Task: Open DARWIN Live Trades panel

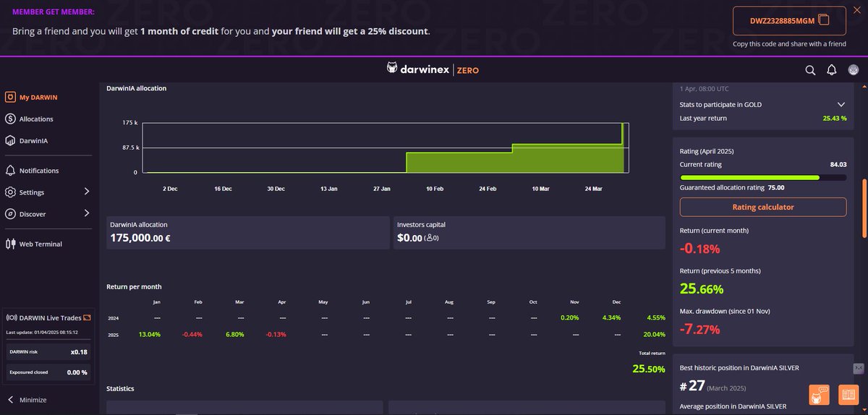Action: pos(48,317)
